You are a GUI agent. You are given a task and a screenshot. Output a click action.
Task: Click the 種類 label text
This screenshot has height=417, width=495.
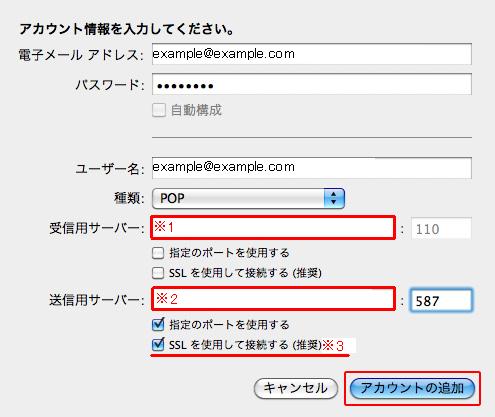coord(129,198)
